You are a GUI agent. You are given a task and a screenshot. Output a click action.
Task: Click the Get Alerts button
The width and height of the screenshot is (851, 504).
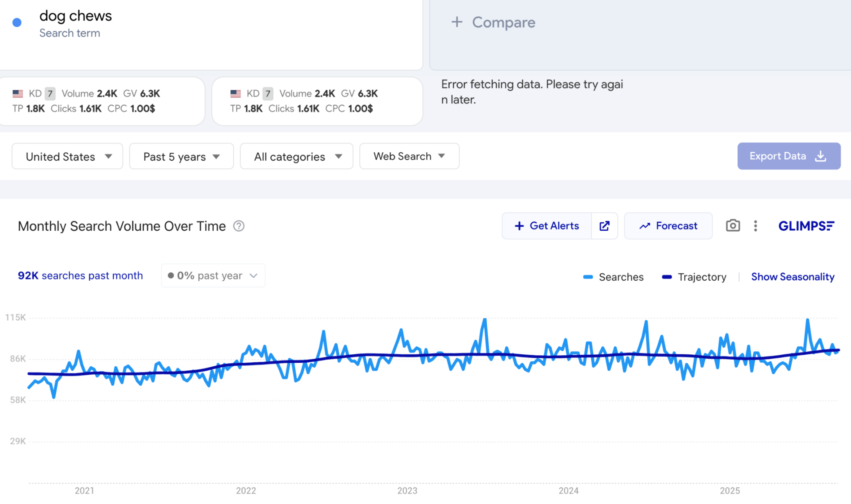tap(547, 226)
